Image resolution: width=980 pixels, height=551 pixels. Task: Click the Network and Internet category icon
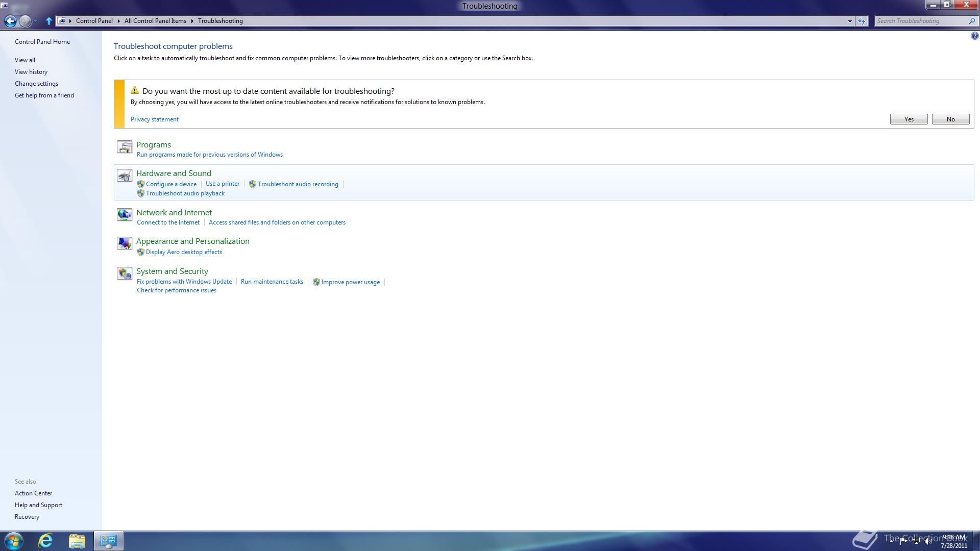(x=124, y=215)
